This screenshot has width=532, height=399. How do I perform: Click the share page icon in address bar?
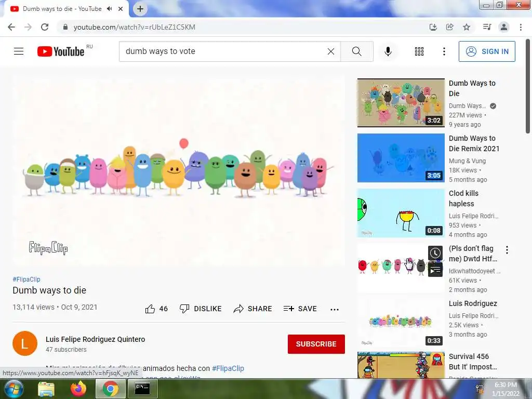[449, 27]
